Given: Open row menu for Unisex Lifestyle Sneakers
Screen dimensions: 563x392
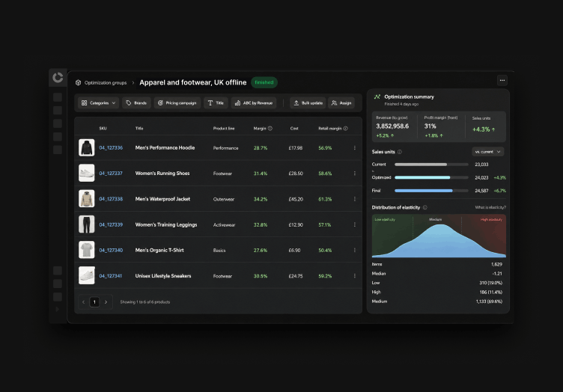Looking at the screenshot, I should tap(355, 276).
